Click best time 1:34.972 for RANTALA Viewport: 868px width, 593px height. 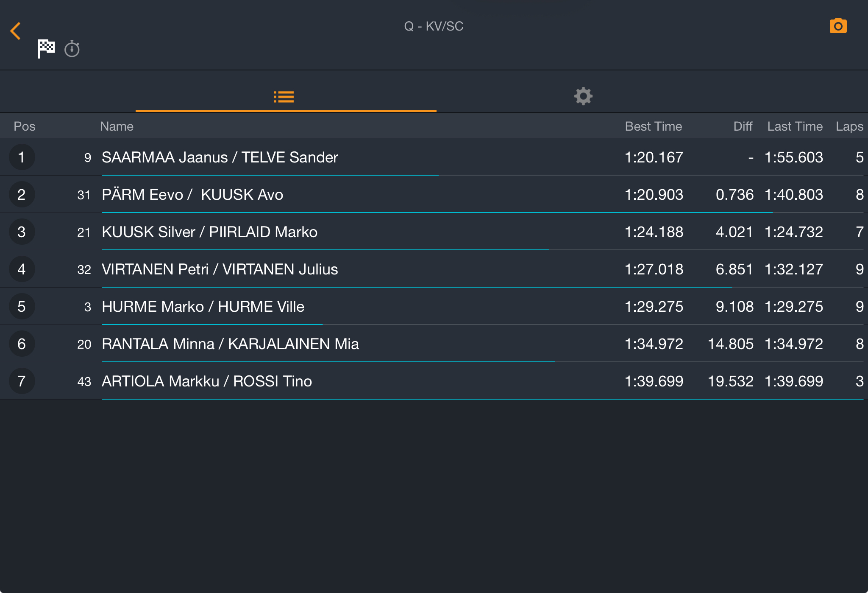654,344
